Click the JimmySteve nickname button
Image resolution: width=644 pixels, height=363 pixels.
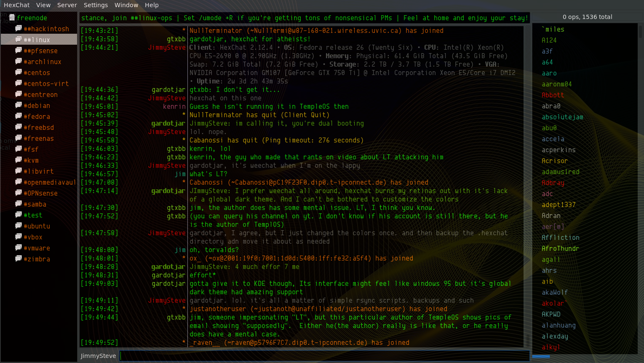[99, 356]
